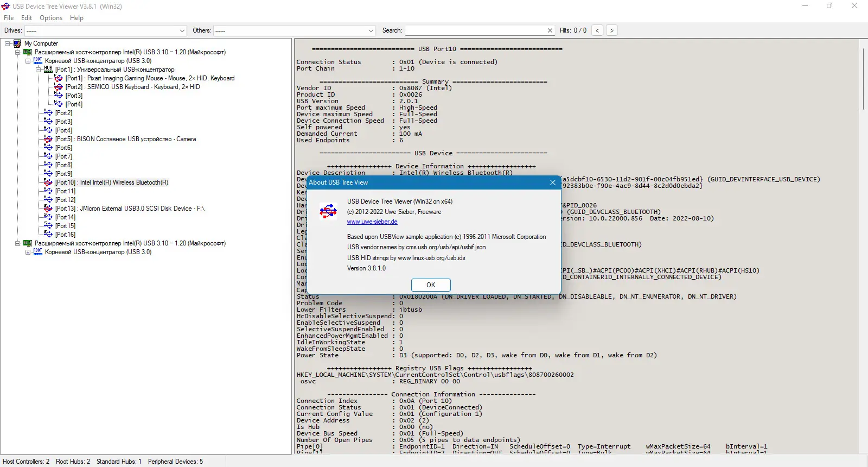This screenshot has height=467, width=868.
Task: Click the "Vendor ID" line in the details pane
Action: click(x=374, y=88)
